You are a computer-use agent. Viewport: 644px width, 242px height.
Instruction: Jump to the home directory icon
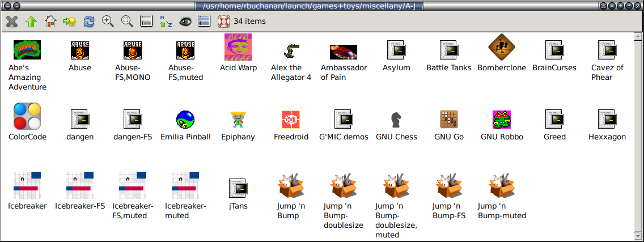tap(50, 22)
